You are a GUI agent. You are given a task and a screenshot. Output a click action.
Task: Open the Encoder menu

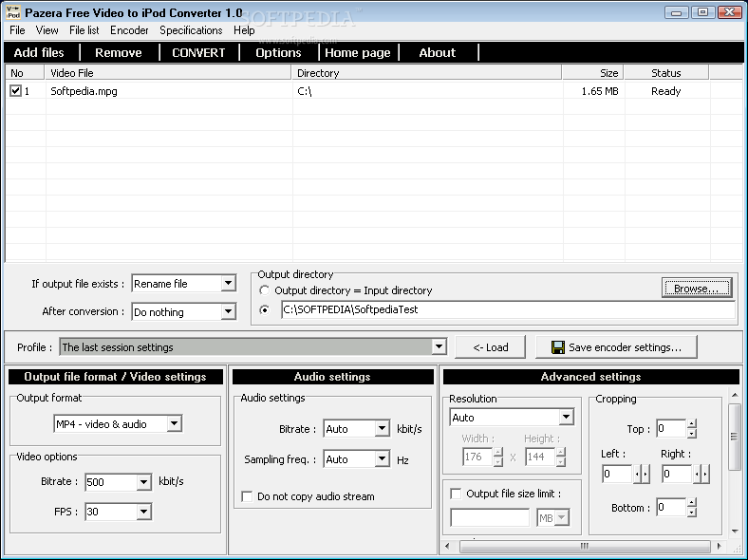[x=129, y=30]
